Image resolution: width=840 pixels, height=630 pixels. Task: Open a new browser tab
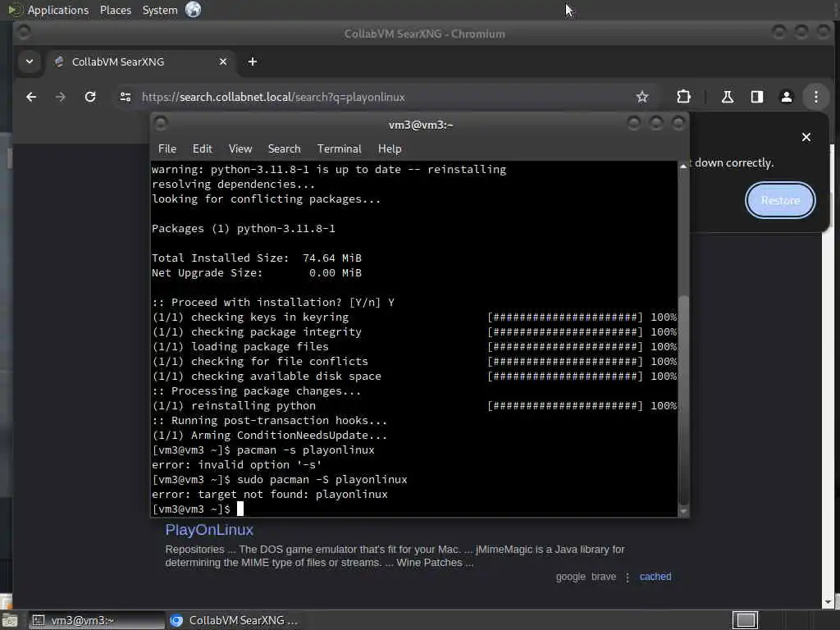[x=253, y=62]
